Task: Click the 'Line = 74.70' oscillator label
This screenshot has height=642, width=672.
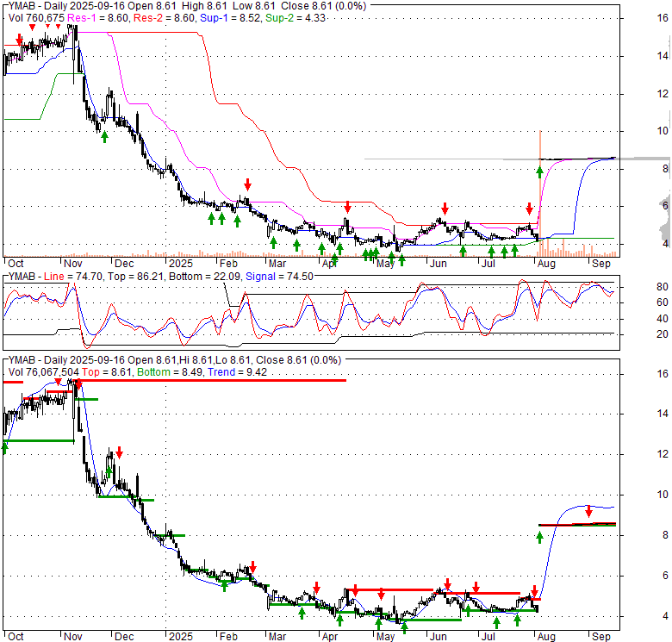Action: tap(73, 277)
